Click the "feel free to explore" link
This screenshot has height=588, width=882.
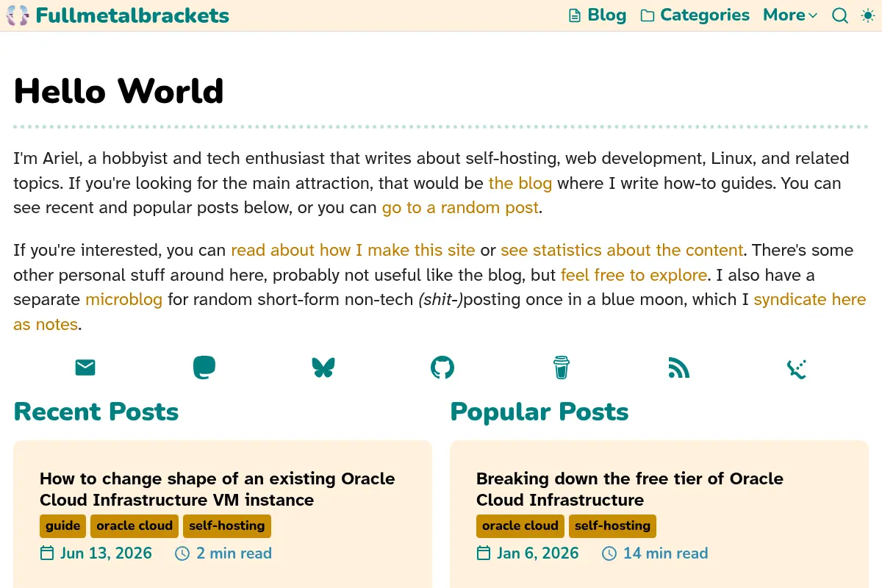click(634, 276)
